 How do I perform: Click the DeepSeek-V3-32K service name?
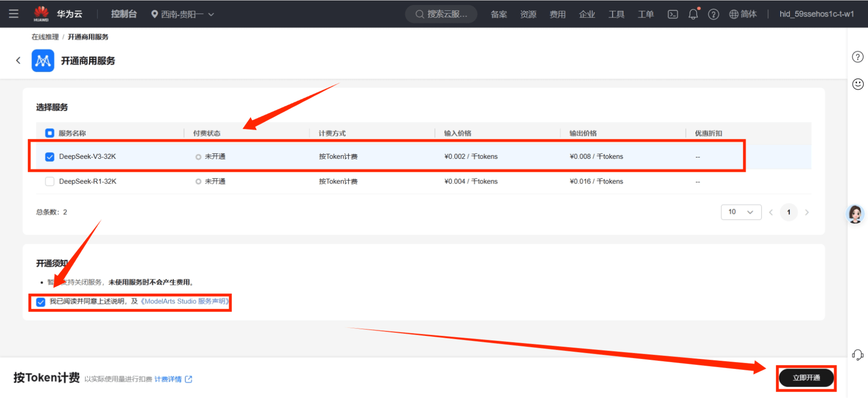tap(87, 156)
